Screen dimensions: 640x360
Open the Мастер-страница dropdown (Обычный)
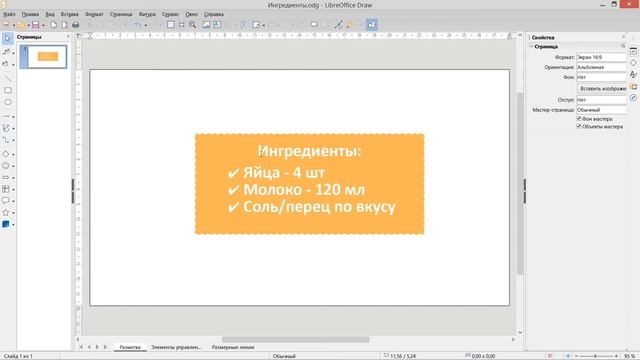point(601,110)
